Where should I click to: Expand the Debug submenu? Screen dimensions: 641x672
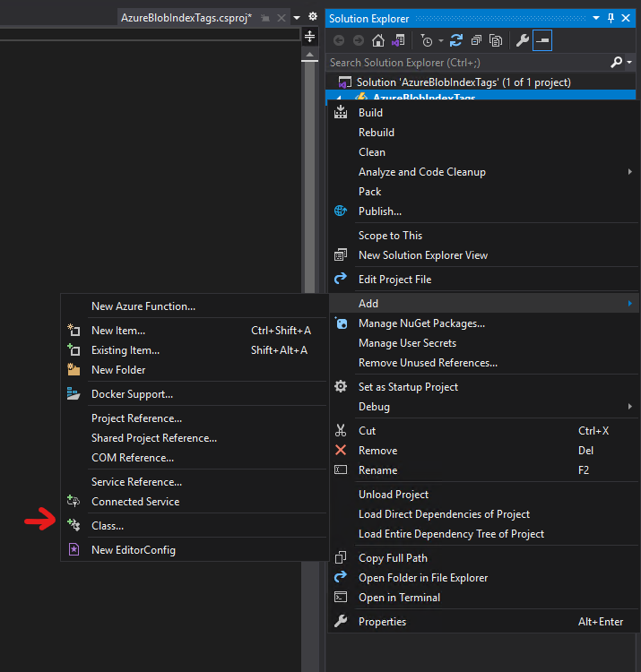(x=483, y=406)
